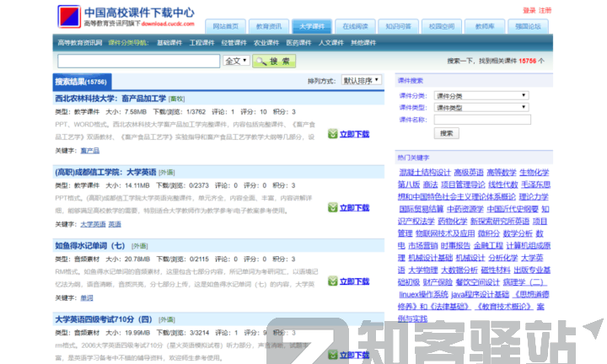Viewport: 607px width, 364px height.
Task: Click hot keyword 金融工程
Action: click(488, 246)
